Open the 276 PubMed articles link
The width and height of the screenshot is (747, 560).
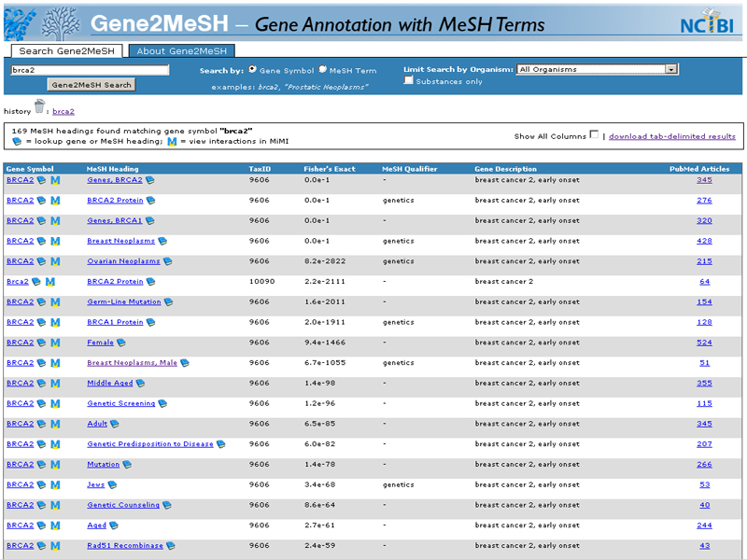[x=705, y=201]
